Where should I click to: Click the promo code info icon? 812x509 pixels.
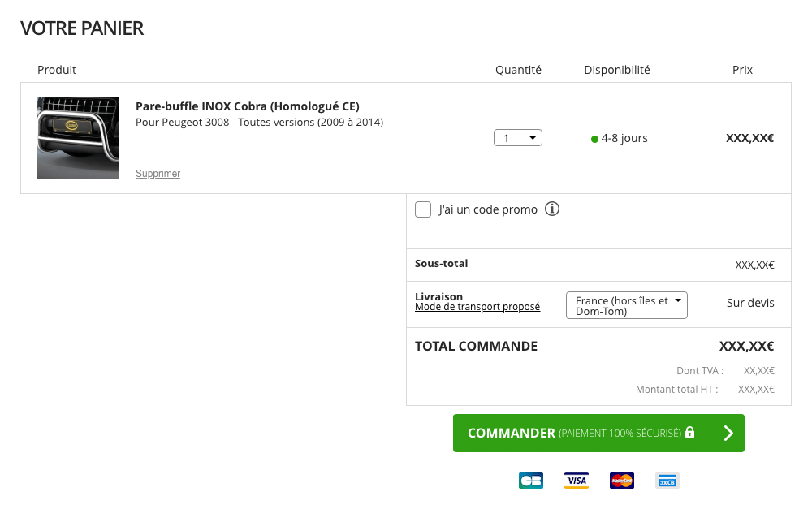pos(552,209)
